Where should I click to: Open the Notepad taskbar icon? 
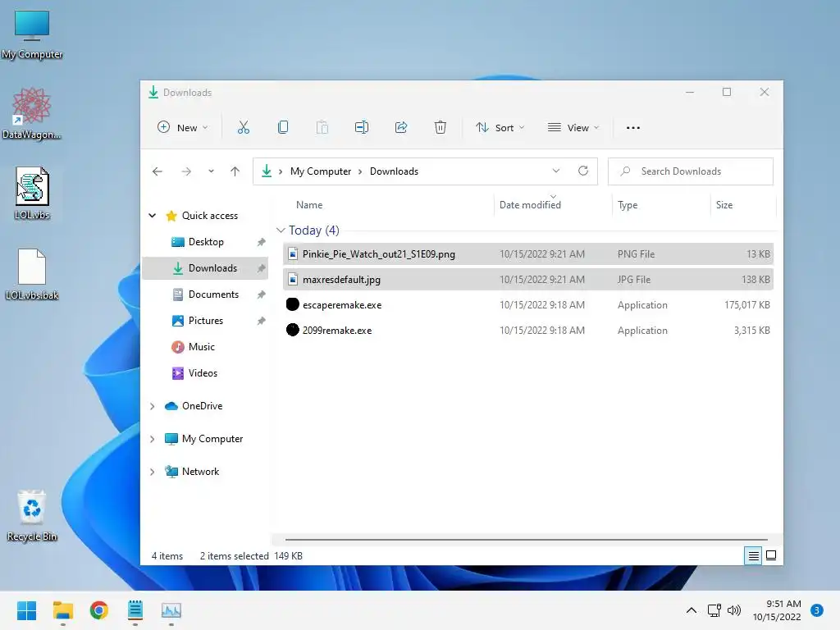(x=135, y=610)
